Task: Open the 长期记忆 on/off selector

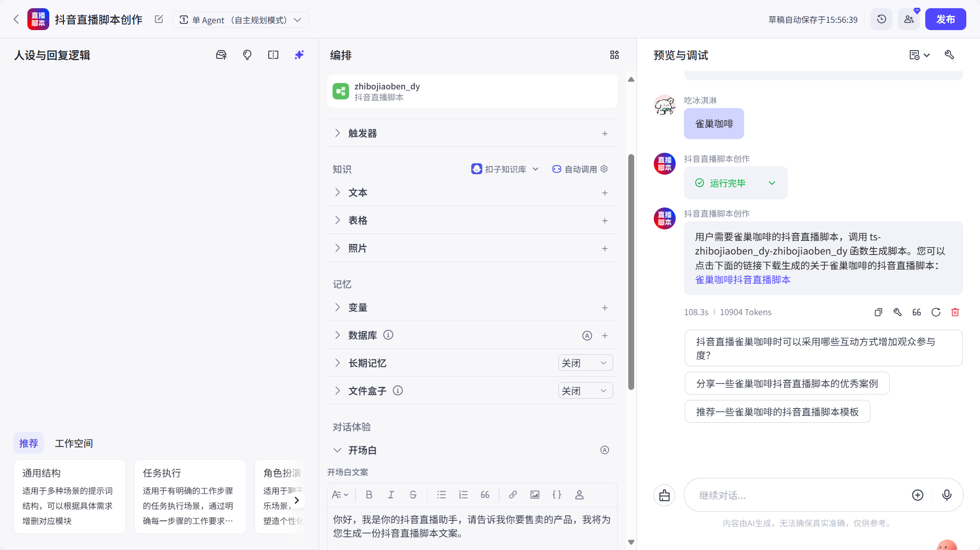Action: pyautogui.click(x=585, y=363)
